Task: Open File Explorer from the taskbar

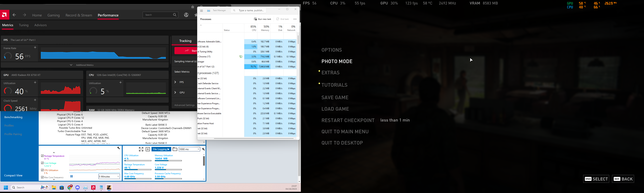Action: tap(54, 187)
